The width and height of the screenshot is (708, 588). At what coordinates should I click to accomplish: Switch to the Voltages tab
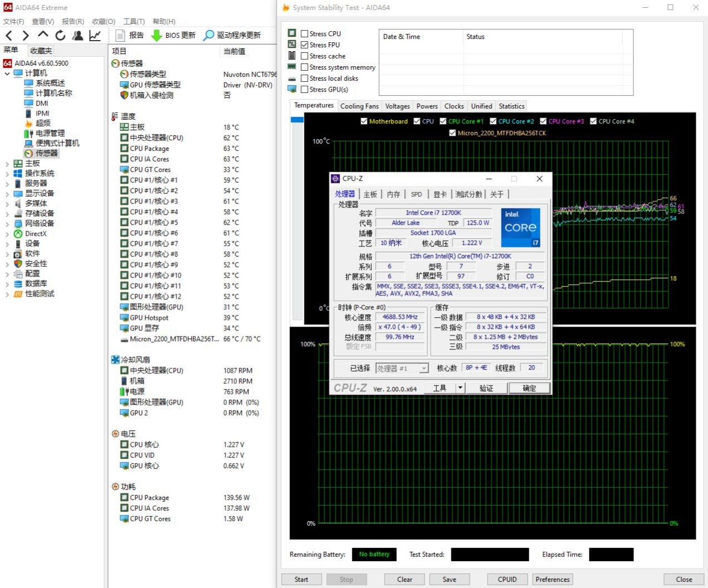[x=397, y=106]
